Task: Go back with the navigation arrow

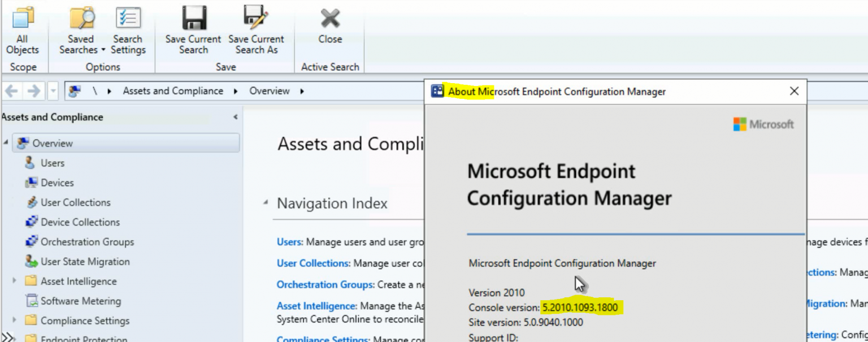Action: click(x=12, y=91)
